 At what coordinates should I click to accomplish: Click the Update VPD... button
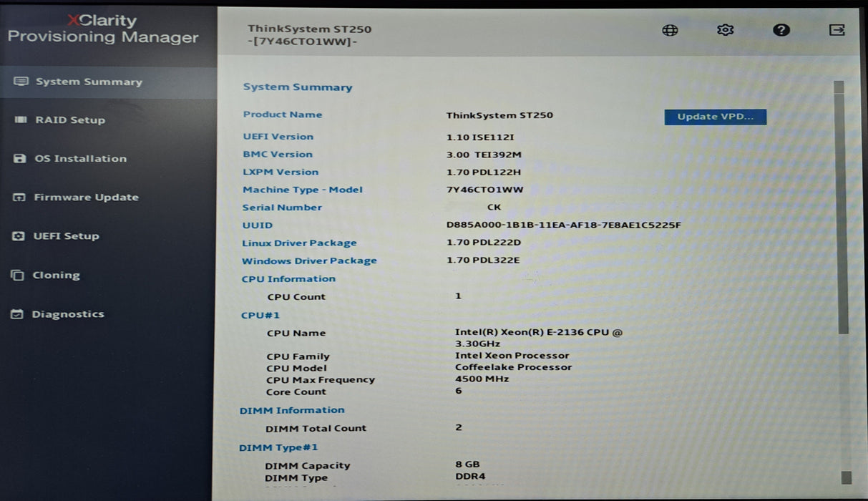click(x=715, y=117)
